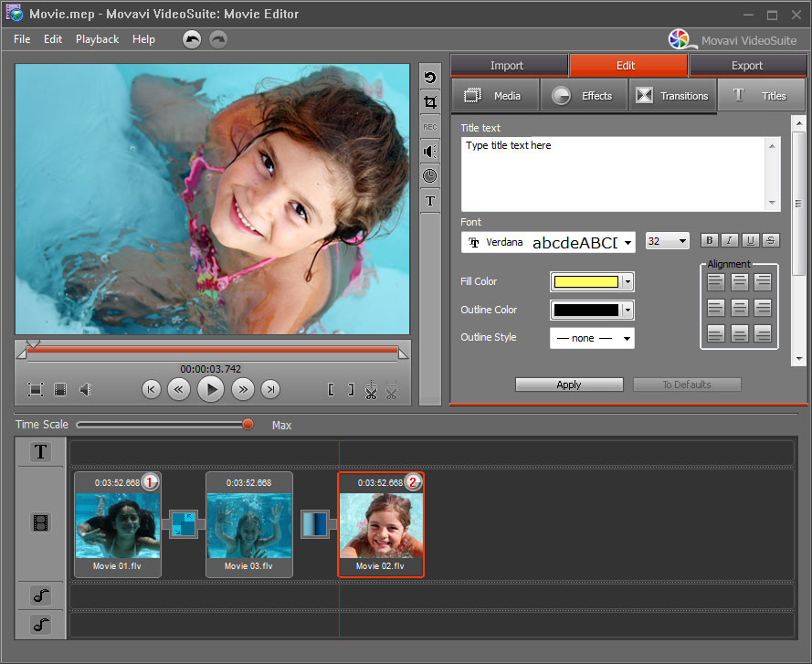The width and height of the screenshot is (812, 664).
Task: Open the audio volume tool icon
Action: click(430, 152)
